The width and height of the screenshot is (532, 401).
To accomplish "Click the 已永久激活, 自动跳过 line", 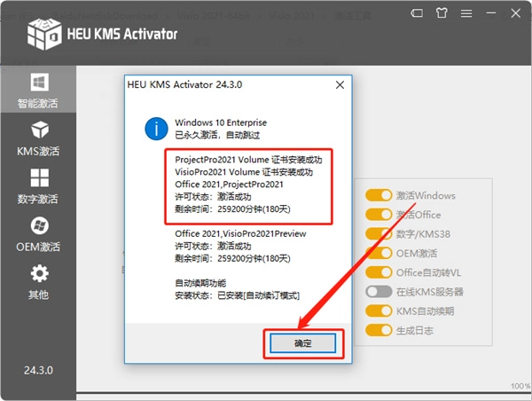I will coord(217,135).
